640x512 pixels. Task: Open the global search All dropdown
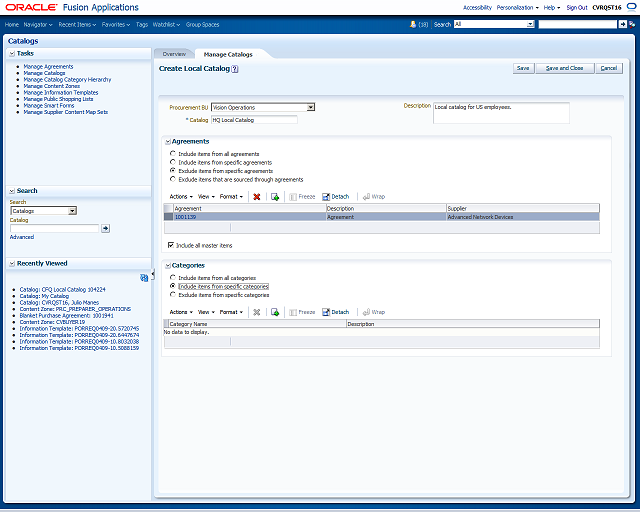click(x=530, y=24)
